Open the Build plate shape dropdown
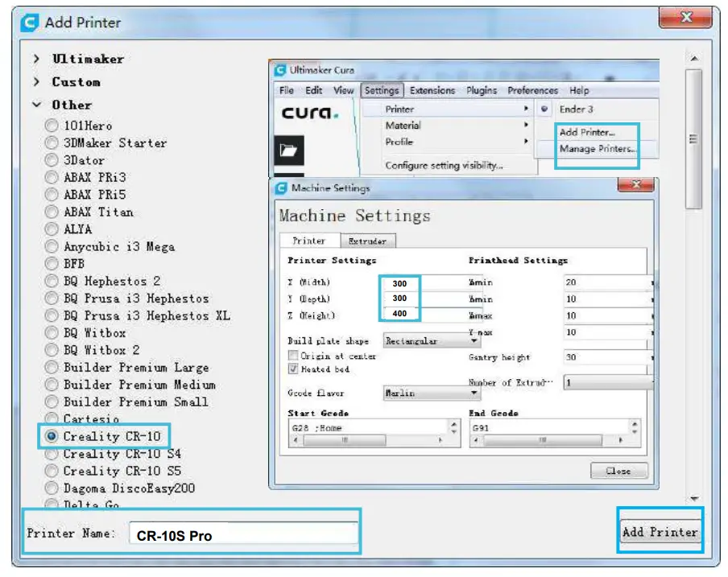 [432, 341]
